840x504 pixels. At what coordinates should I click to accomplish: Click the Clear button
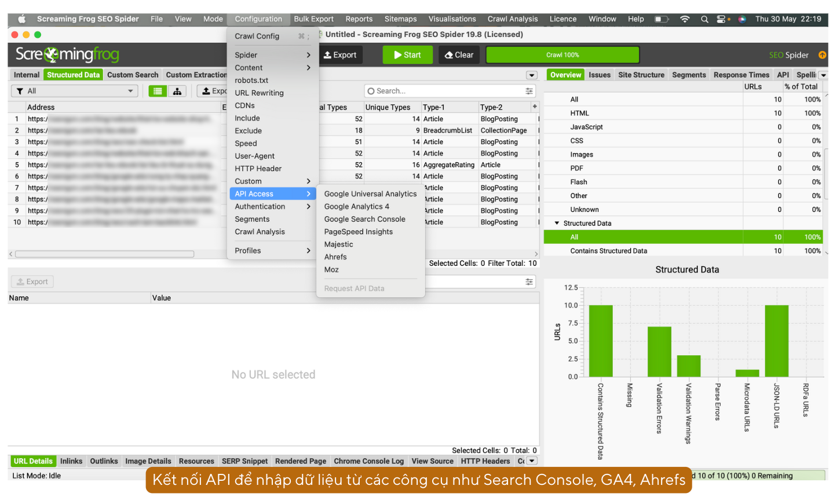(459, 55)
